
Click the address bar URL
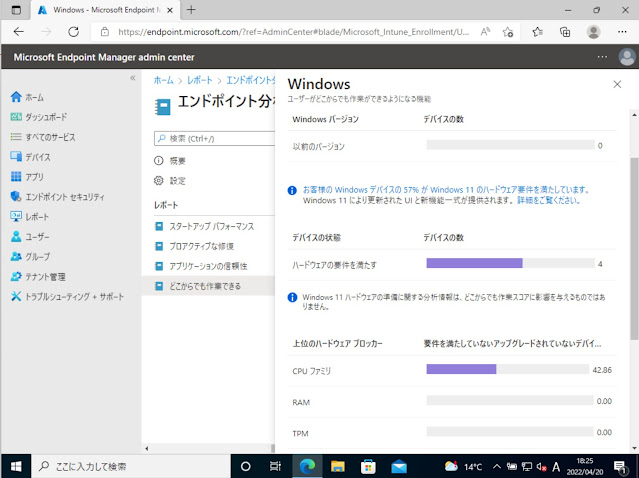[293, 32]
